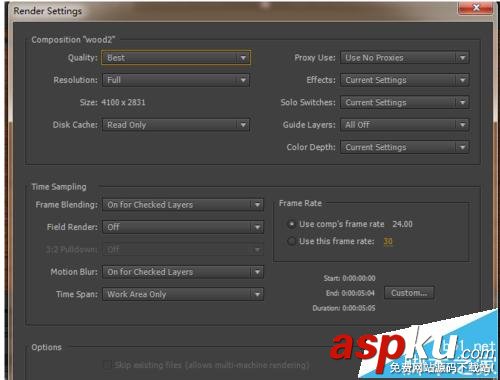
Task: Click the Time Sampling section label
Action: (59, 187)
